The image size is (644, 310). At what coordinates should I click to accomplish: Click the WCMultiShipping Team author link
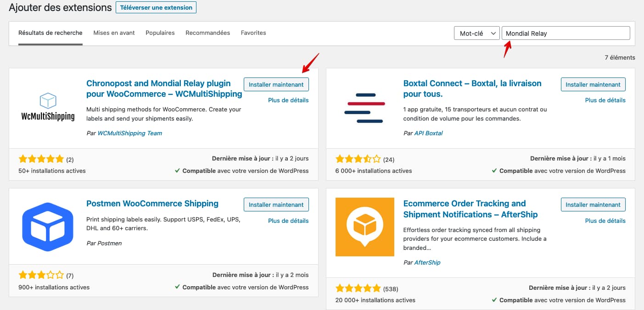click(130, 133)
